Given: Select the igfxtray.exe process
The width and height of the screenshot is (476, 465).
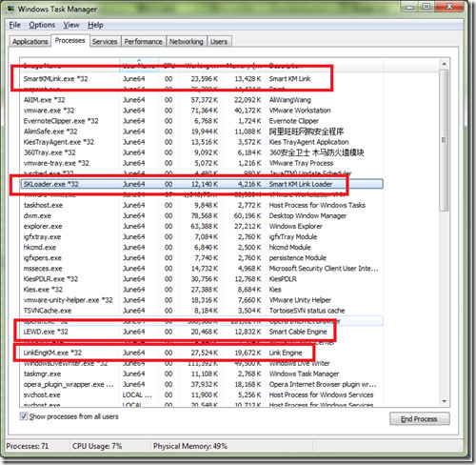Looking at the screenshot, I should tap(202, 236).
